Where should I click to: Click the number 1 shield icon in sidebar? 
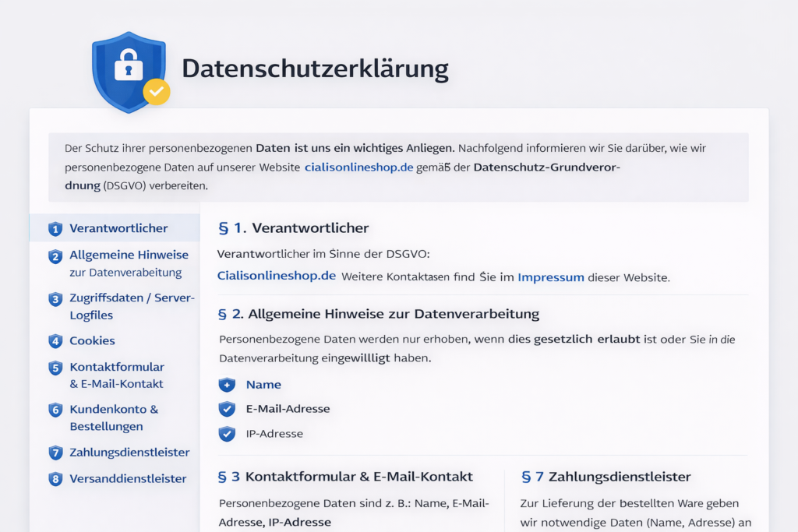[55, 229]
